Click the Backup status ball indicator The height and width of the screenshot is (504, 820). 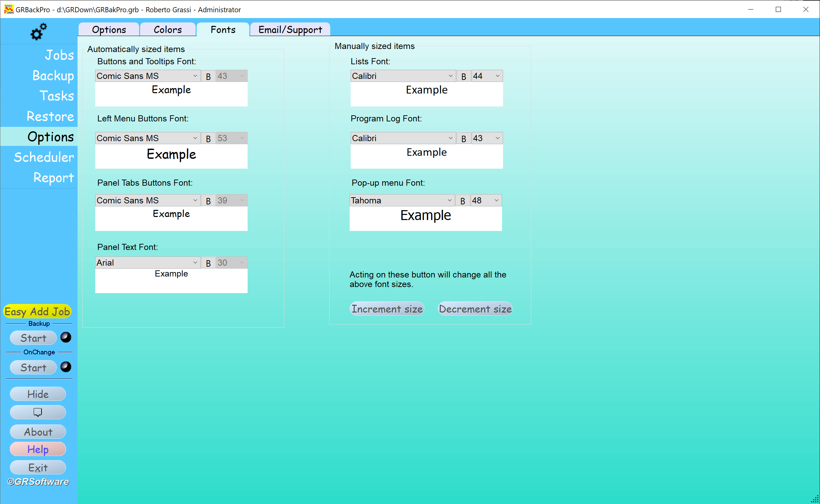tap(66, 337)
